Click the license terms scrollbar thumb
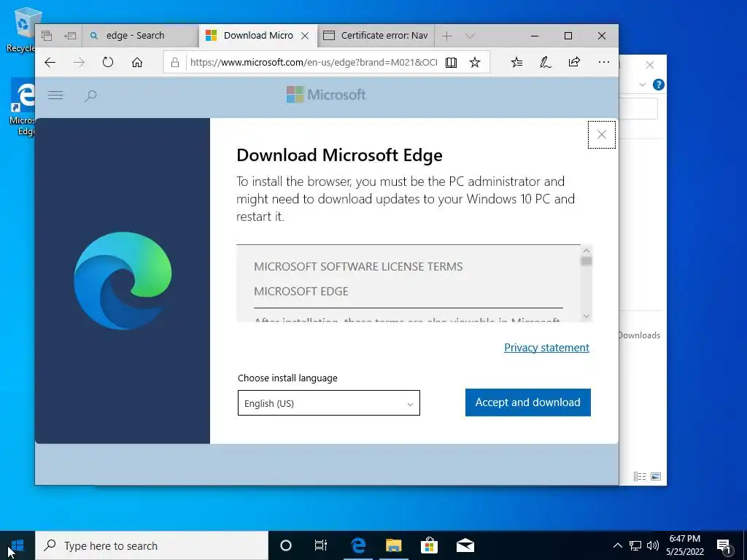 tap(587, 261)
